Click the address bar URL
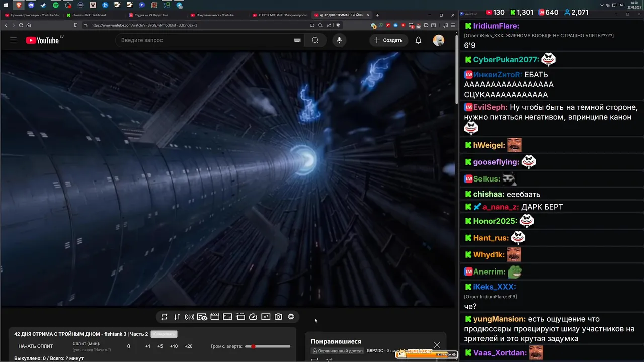Image resolution: width=644 pixels, height=362 pixels. (144, 25)
